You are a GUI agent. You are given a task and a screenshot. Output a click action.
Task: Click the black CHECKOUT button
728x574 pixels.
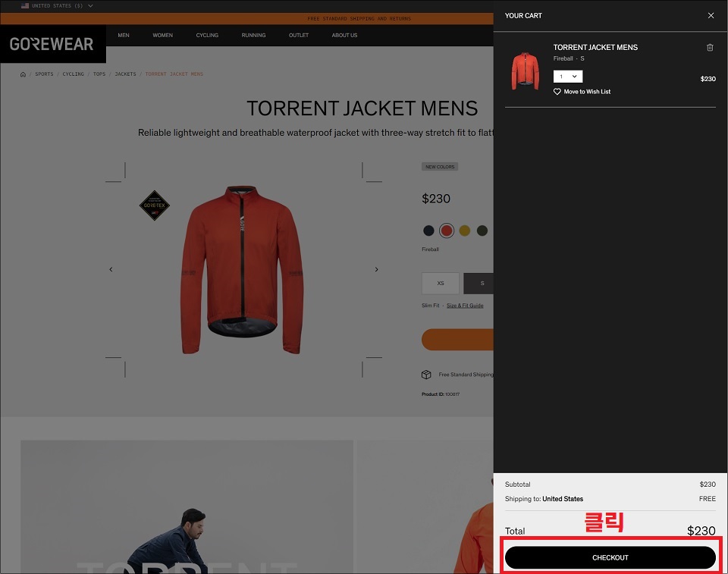point(610,557)
